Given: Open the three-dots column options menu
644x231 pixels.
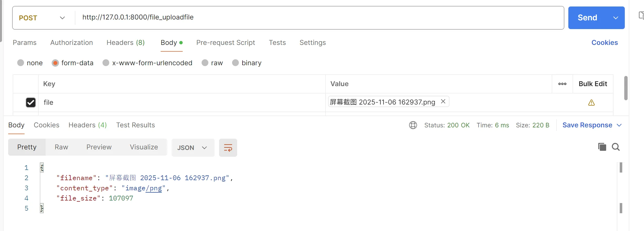Looking at the screenshot, I should click(x=562, y=84).
